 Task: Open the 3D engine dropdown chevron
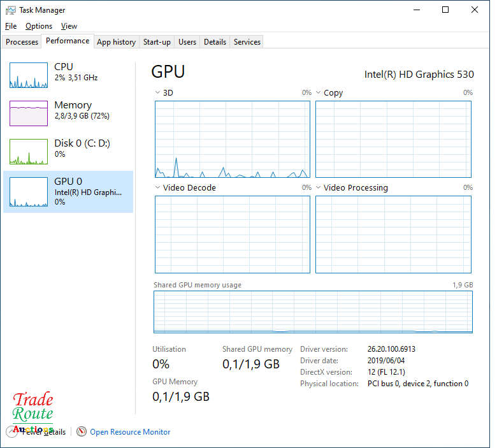click(x=157, y=92)
